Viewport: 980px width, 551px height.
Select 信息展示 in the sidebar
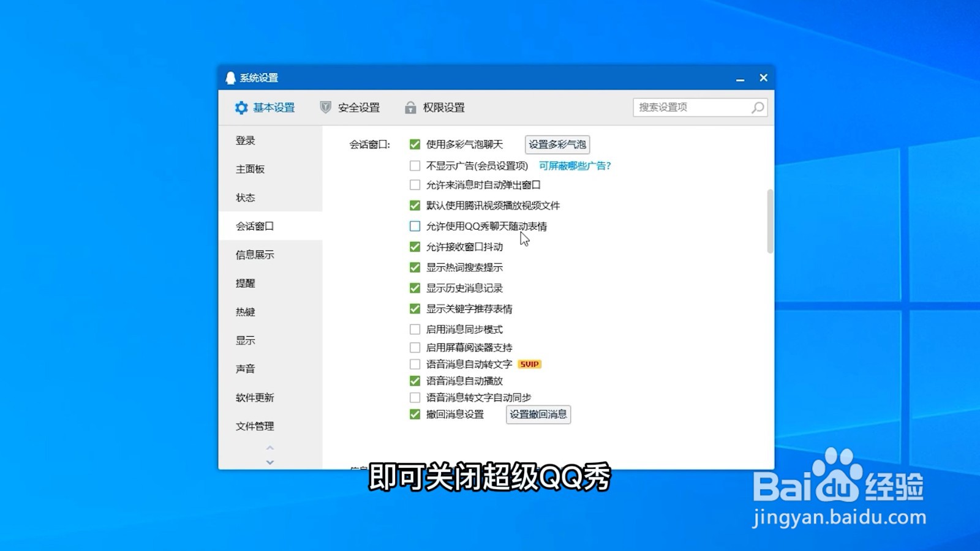coord(270,255)
